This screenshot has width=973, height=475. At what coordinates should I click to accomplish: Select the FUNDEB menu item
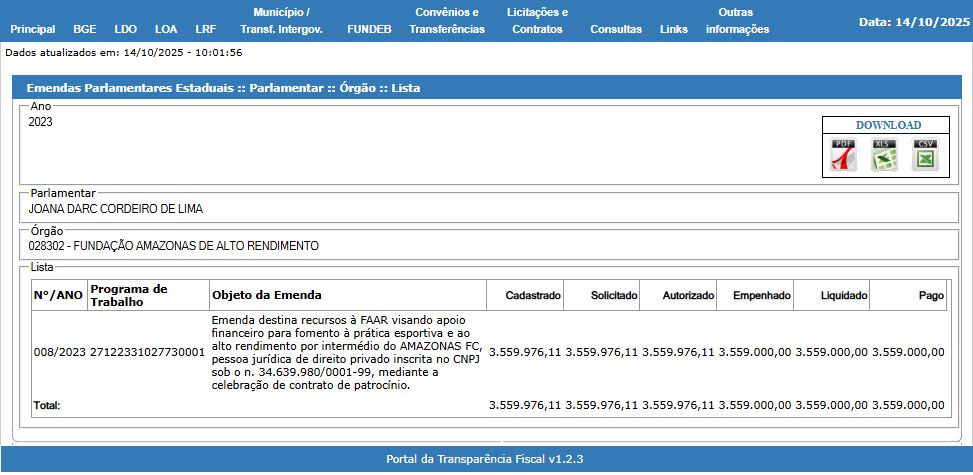point(369,29)
